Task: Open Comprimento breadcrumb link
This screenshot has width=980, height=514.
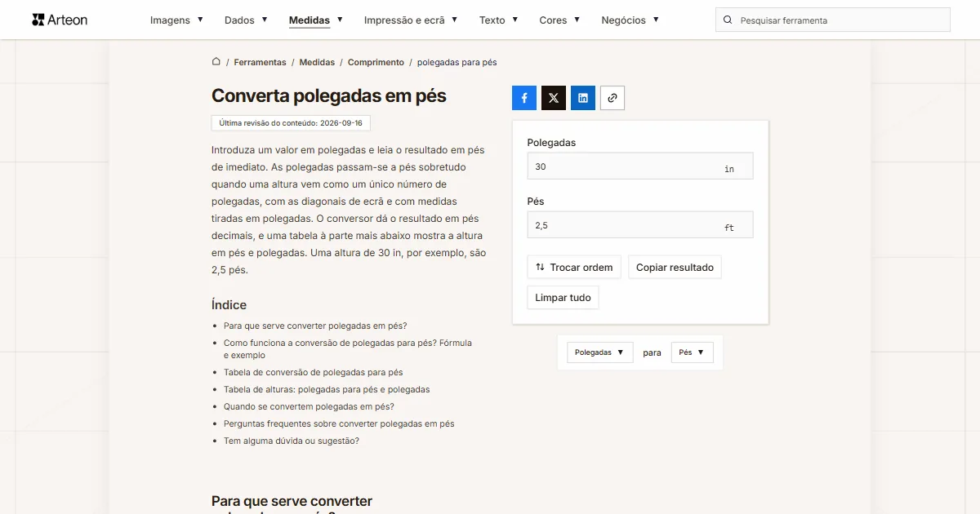Action: [x=376, y=62]
